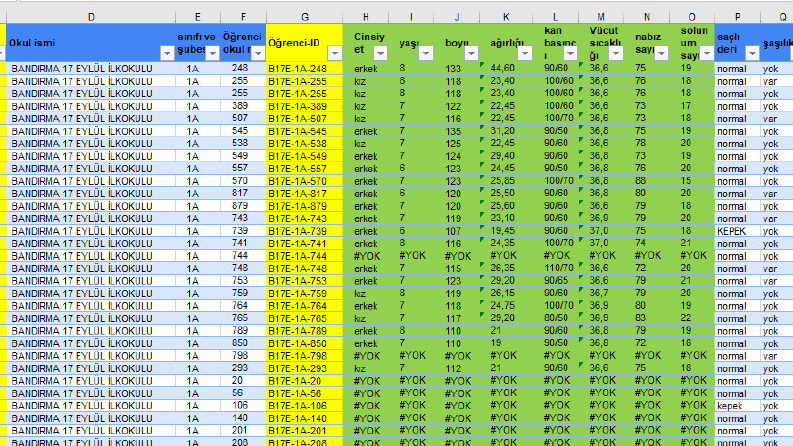Image resolution: width=793 pixels, height=446 pixels.
Task: Select column F header
Action: 243,17
